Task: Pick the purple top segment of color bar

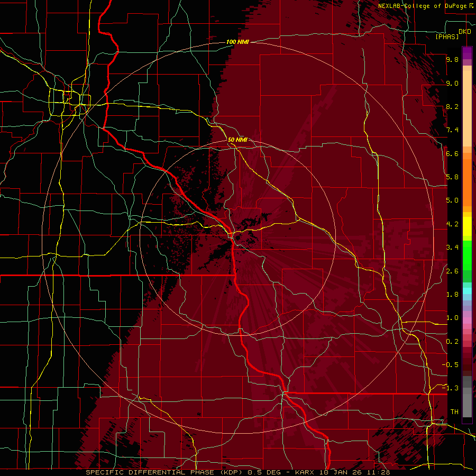Action: pyautogui.click(x=467, y=53)
